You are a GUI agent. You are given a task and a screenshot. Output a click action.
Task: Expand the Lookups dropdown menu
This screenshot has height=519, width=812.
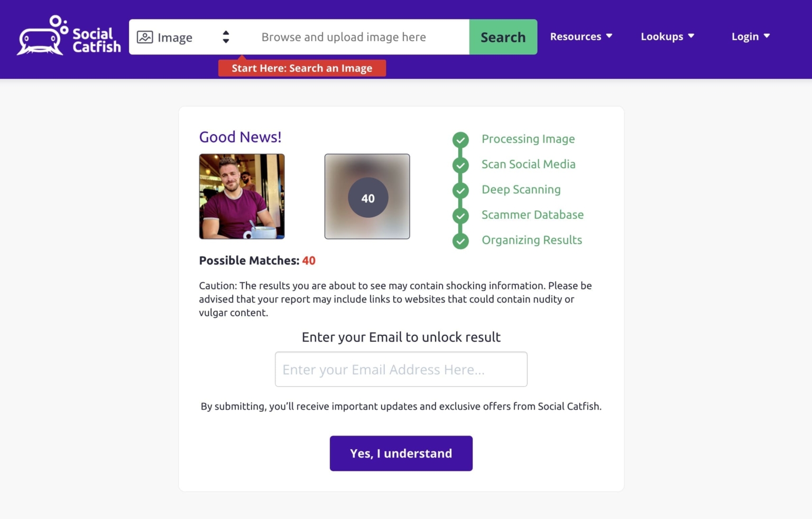[667, 36]
